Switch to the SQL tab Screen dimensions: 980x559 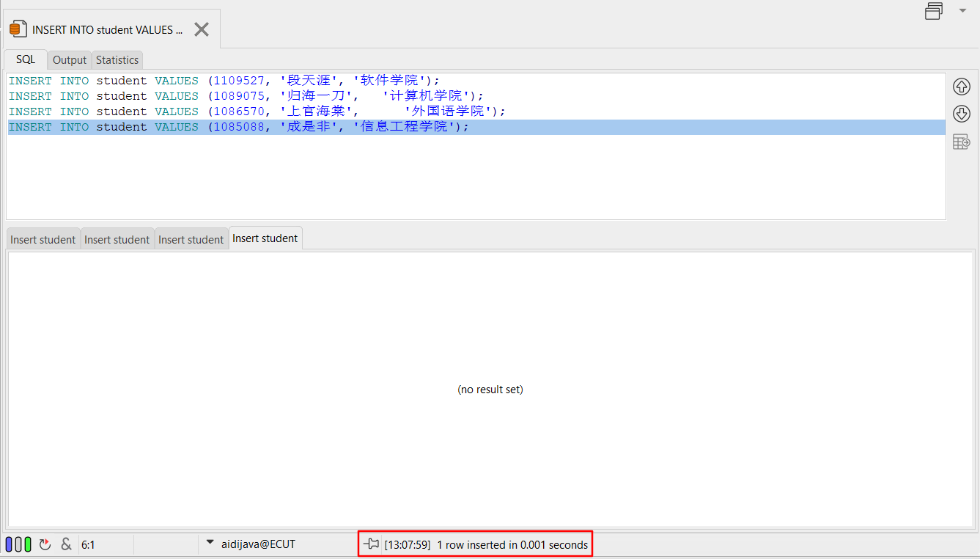coord(26,59)
